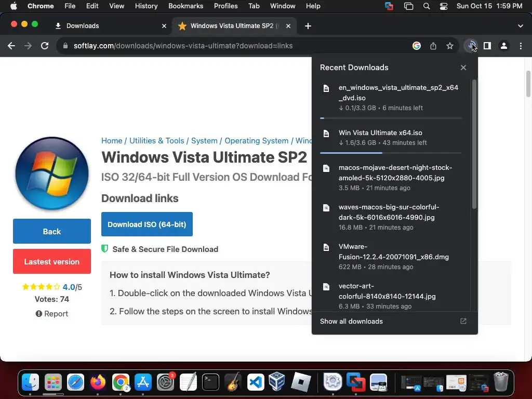
Task: Open a new tab with plus button
Action: tap(308, 26)
